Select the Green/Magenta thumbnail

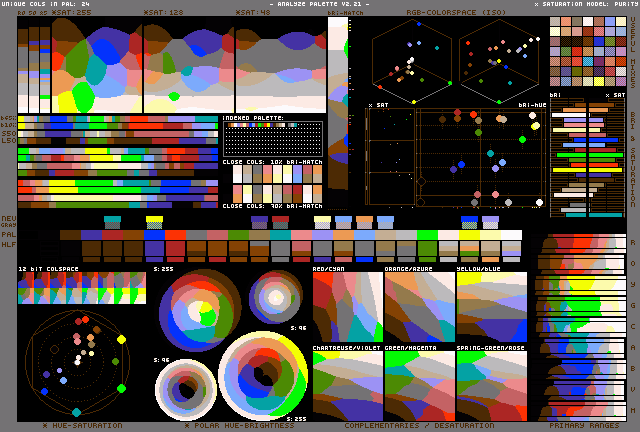pos(419,385)
